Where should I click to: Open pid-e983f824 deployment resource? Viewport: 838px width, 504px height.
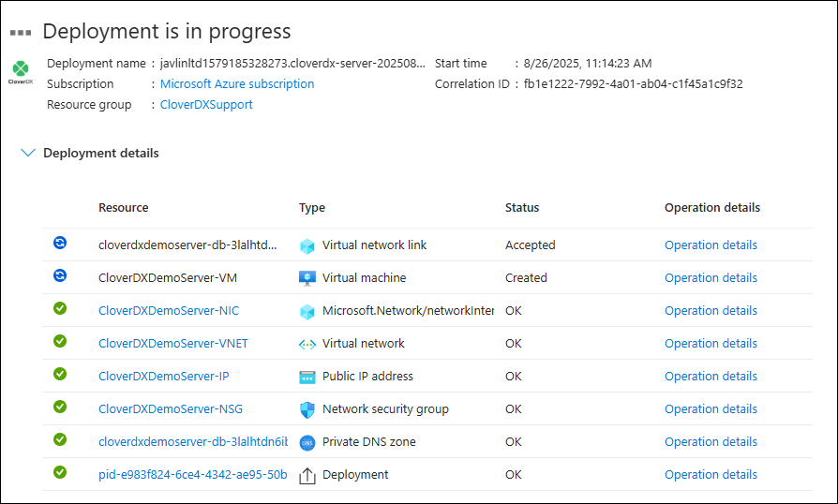coord(193,475)
